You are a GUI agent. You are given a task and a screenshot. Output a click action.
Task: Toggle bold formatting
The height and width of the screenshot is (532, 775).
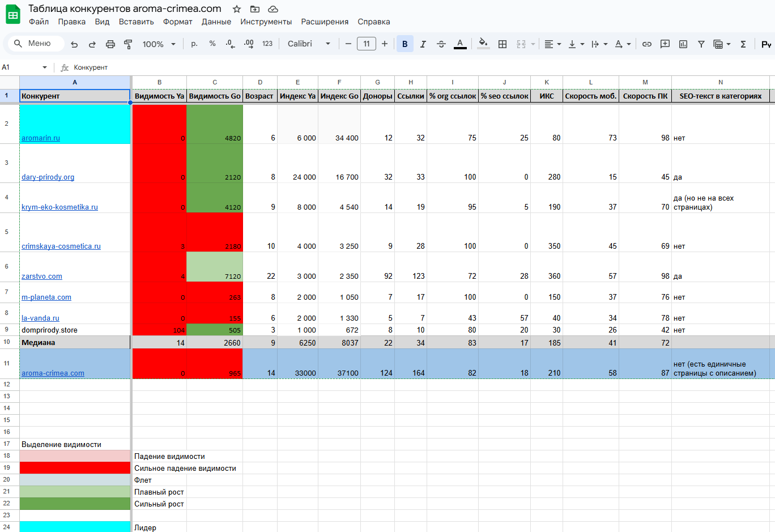404,44
